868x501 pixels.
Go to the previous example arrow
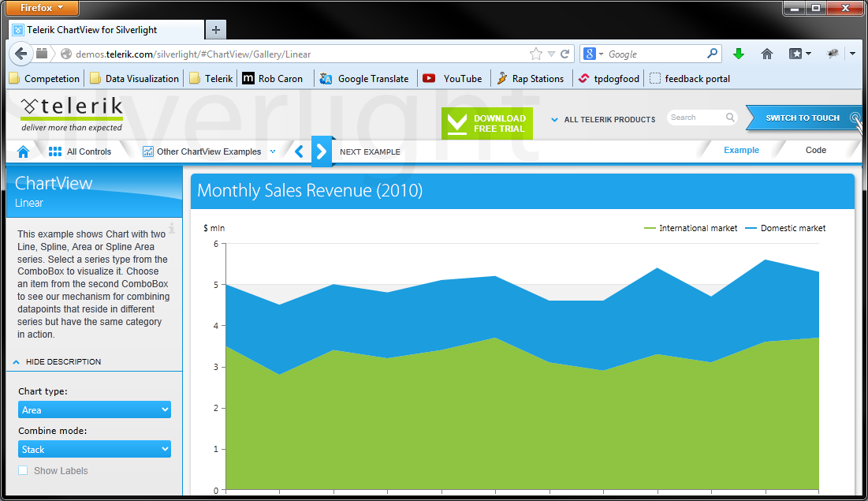click(x=299, y=151)
